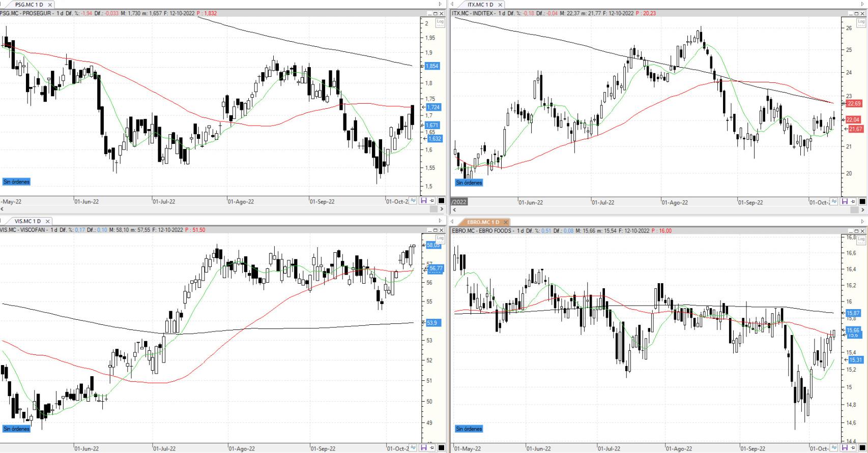Click 'Sin órdenes' label in Prosegur chart
The image size is (868, 453).
[x=16, y=182]
